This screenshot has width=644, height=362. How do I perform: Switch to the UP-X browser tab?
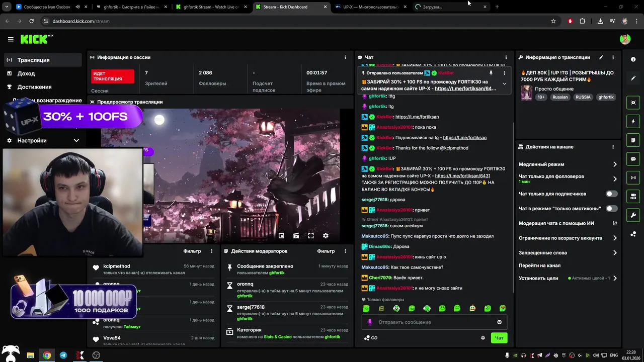pos(371,7)
